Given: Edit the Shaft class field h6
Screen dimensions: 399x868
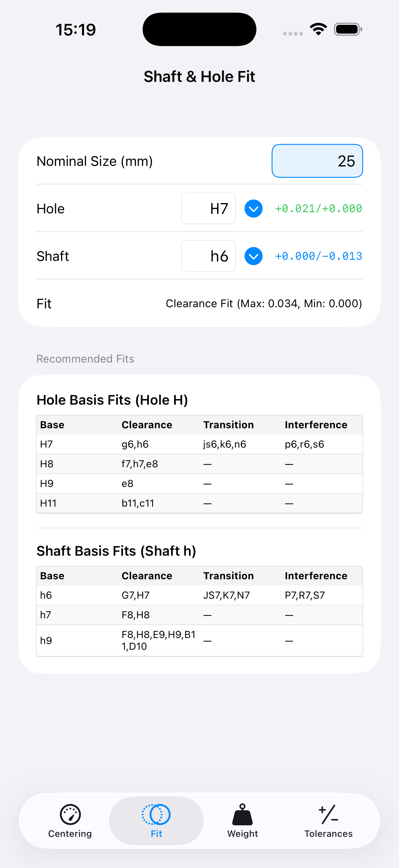Looking at the screenshot, I should click(209, 256).
